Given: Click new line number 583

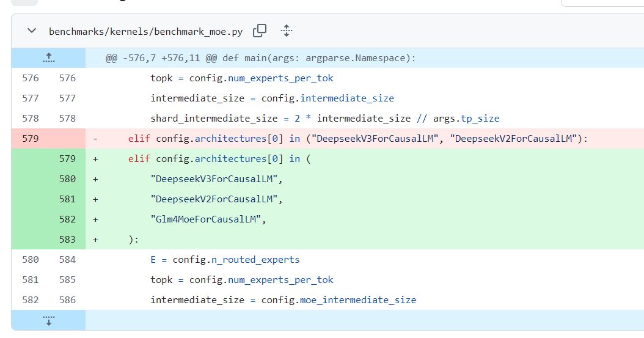Looking at the screenshot, I should point(67,239).
